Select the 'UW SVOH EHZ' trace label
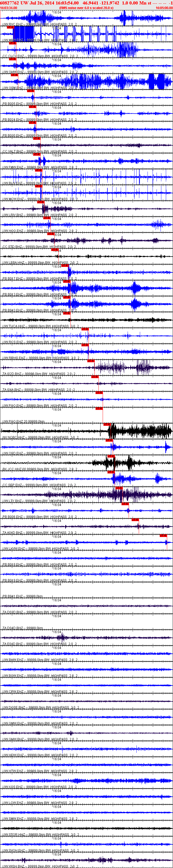 pos(40,851)
